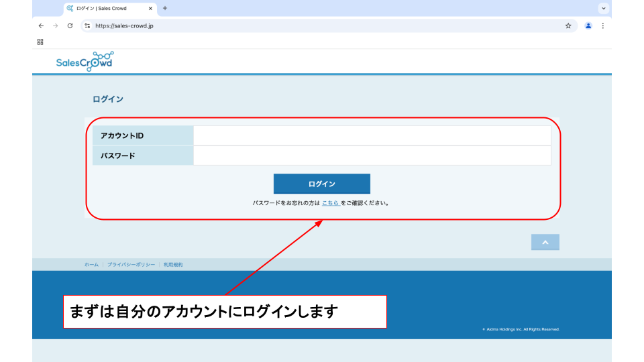The height and width of the screenshot is (362, 644).
Task: Open the プライバシーポリシー footer link
Action: (131, 265)
